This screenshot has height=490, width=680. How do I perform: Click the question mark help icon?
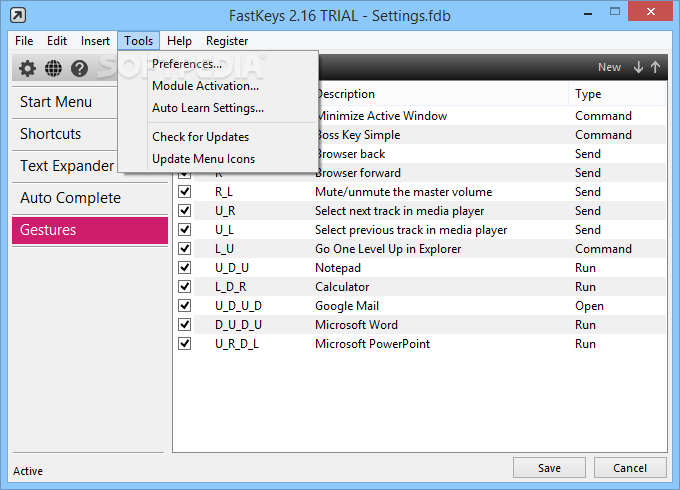pos(79,68)
